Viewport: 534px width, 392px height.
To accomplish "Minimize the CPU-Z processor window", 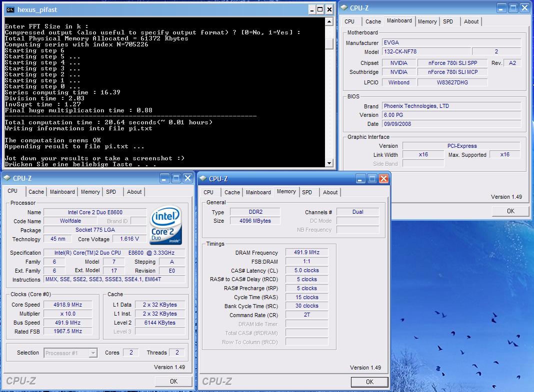I will [x=164, y=178].
